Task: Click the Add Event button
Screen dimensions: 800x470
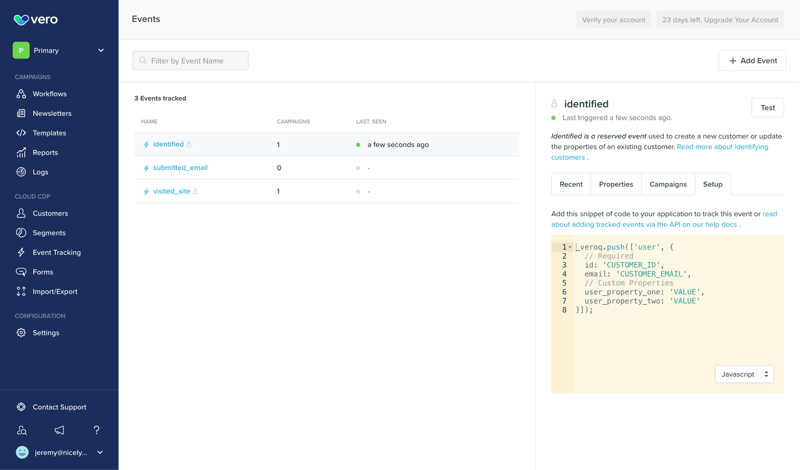Action: [752, 61]
